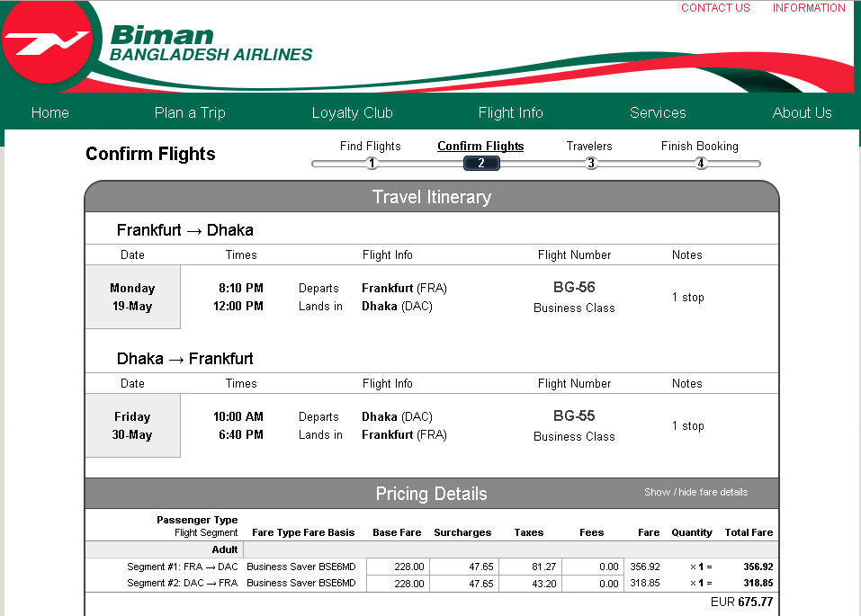Select step 2 marker in progress bar
Image resolution: width=861 pixels, height=616 pixels.
click(x=481, y=163)
